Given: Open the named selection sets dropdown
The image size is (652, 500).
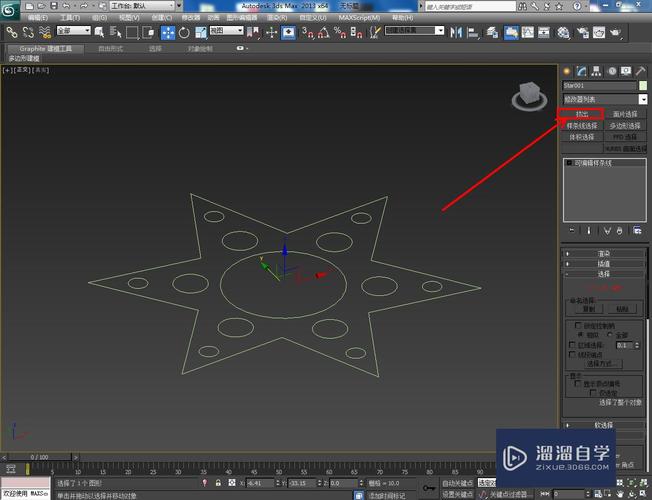Looking at the screenshot, I should (415, 30).
